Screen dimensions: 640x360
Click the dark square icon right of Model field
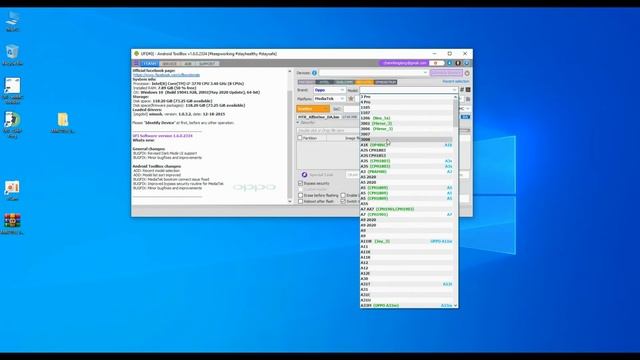click(x=468, y=90)
